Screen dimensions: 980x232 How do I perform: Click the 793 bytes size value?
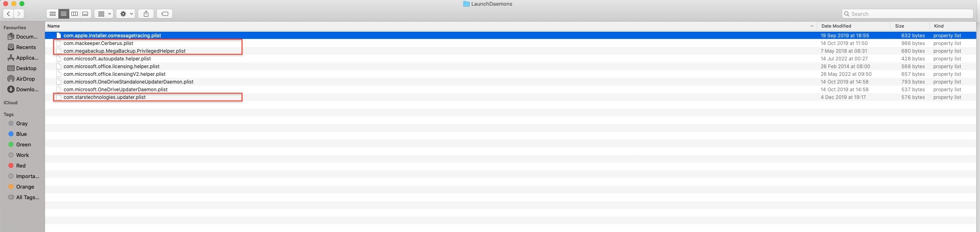pyautogui.click(x=913, y=82)
